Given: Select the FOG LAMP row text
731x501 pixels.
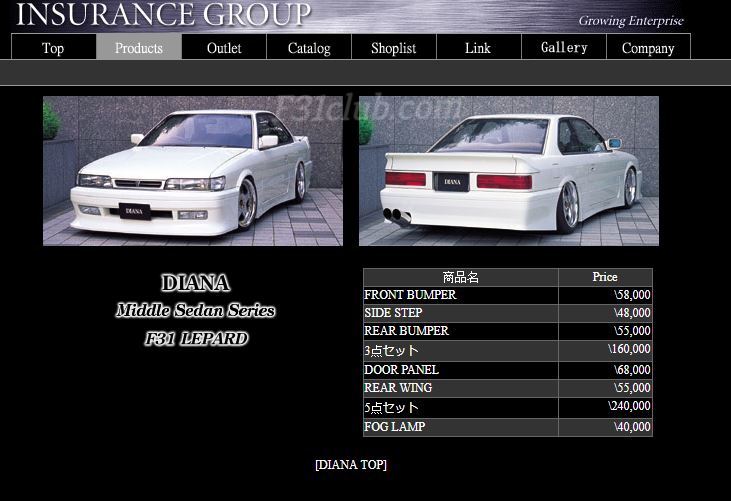Looking at the screenshot, I should pyautogui.click(x=394, y=427).
